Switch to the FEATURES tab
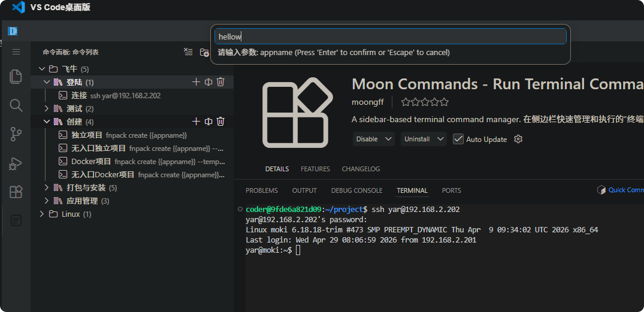Viewport: 644px width, 312px height. [315, 169]
